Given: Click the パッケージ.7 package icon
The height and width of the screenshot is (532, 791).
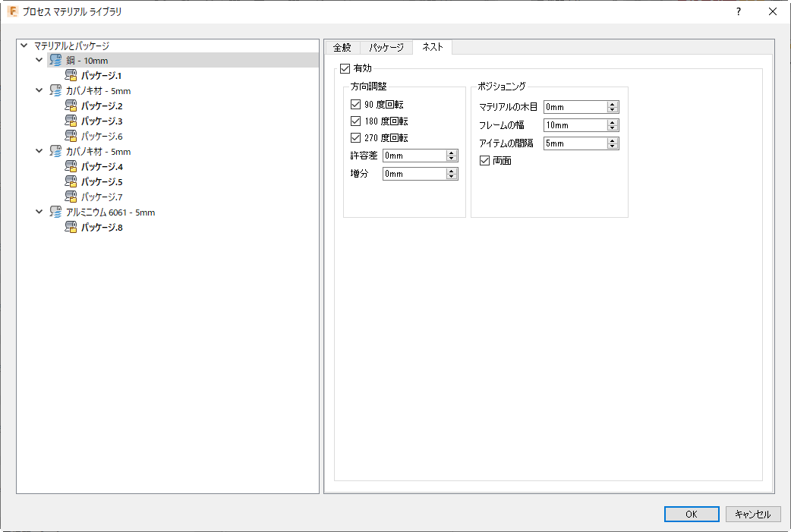Looking at the screenshot, I should pos(71,197).
